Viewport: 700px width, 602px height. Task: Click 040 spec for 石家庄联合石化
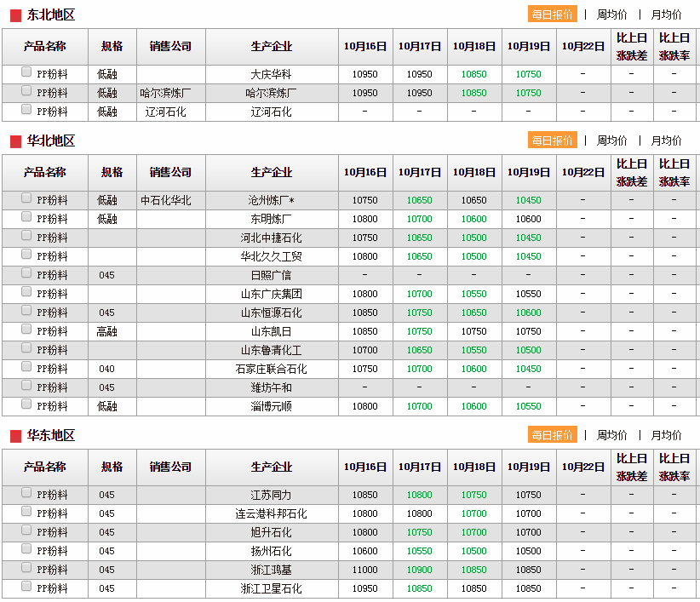tap(107, 369)
